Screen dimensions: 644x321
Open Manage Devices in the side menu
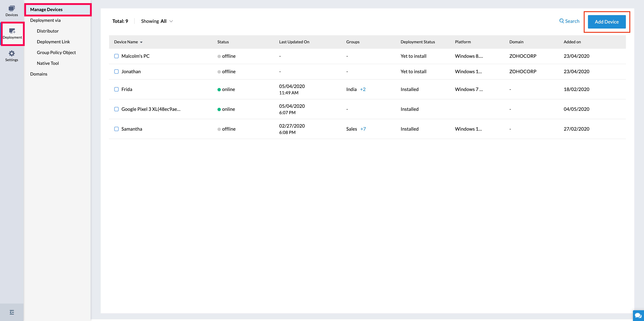pos(46,9)
